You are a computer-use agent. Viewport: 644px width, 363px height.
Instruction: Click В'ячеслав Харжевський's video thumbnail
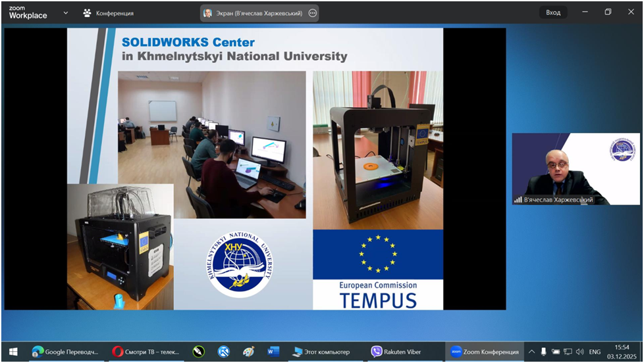(566, 169)
